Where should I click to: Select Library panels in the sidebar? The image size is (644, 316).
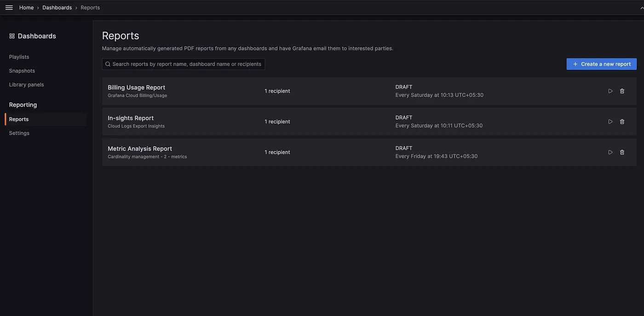(x=26, y=85)
